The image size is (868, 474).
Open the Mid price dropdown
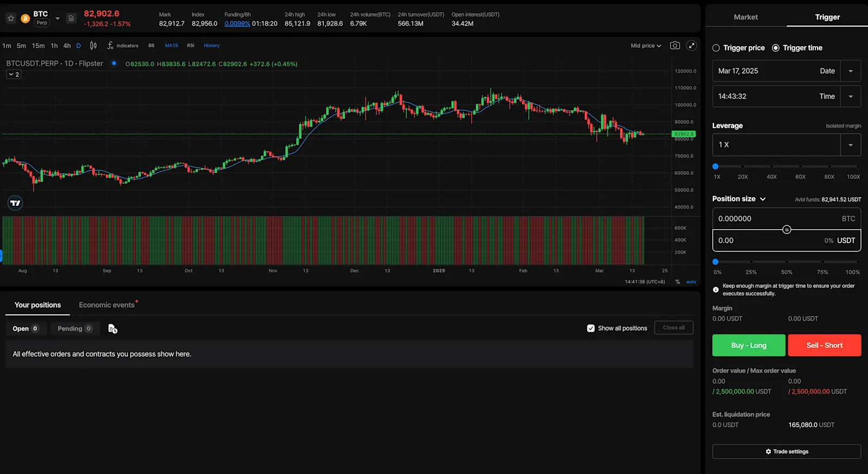click(646, 46)
